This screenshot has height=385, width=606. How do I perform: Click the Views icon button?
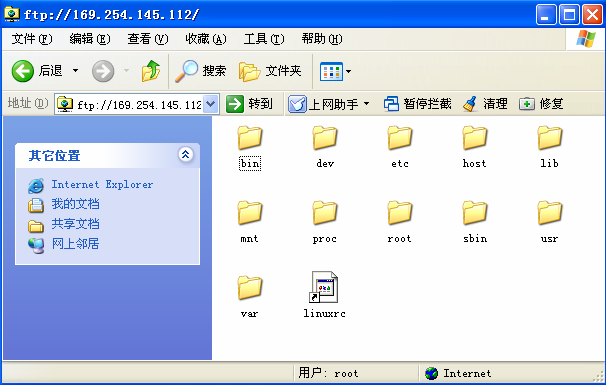click(x=331, y=72)
